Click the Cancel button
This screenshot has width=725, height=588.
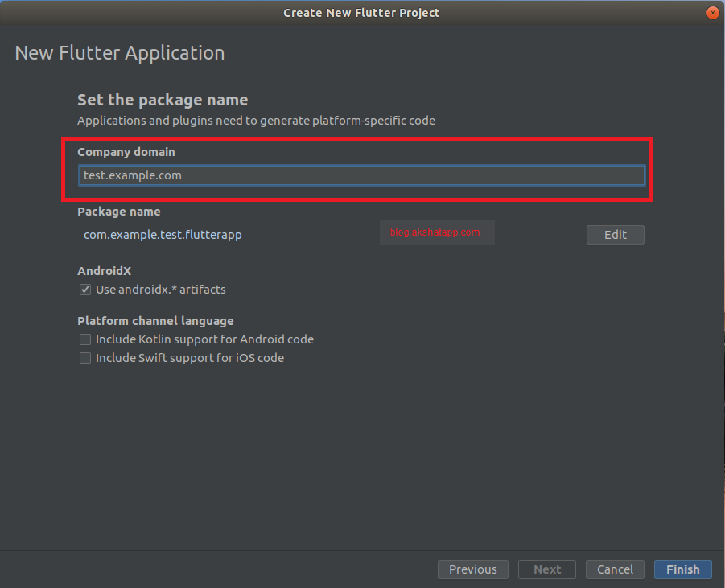click(x=615, y=569)
